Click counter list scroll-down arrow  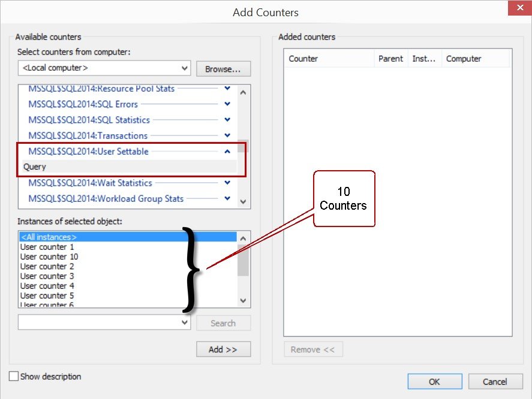click(x=243, y=201)
